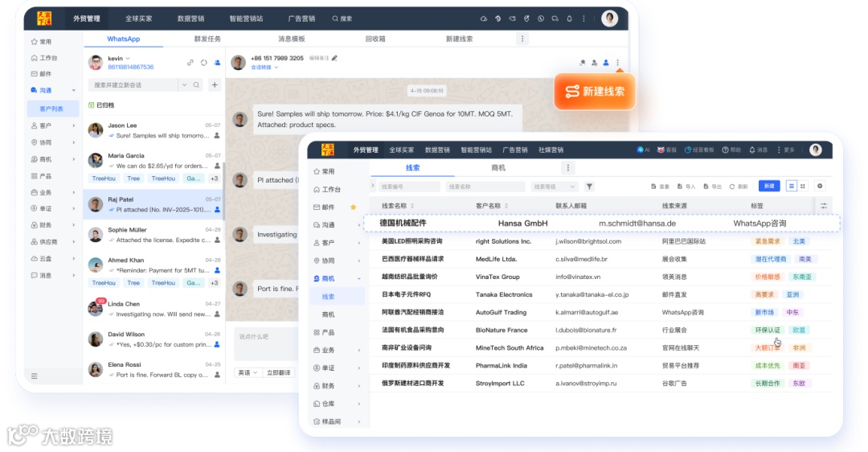
Task: Open the gear settings icon in the leads toolbar
Action: [820, 186]
